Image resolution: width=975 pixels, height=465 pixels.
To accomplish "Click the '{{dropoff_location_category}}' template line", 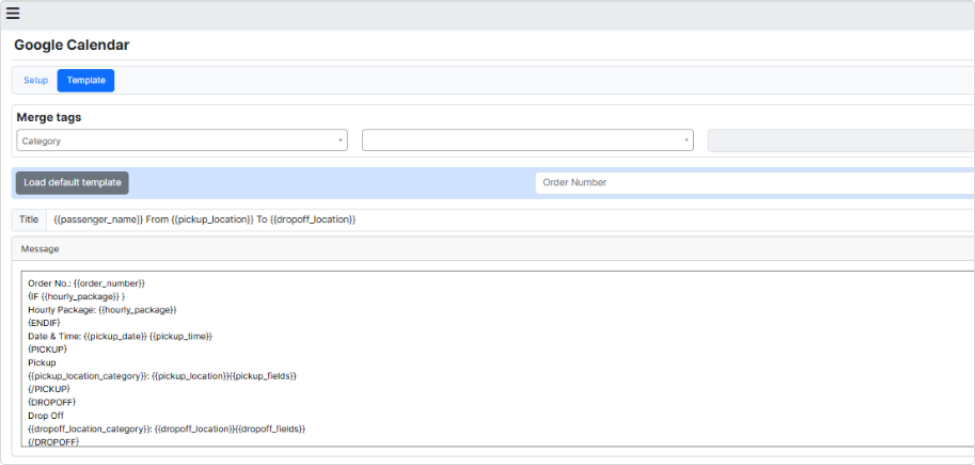I will [x=167, y=429].
